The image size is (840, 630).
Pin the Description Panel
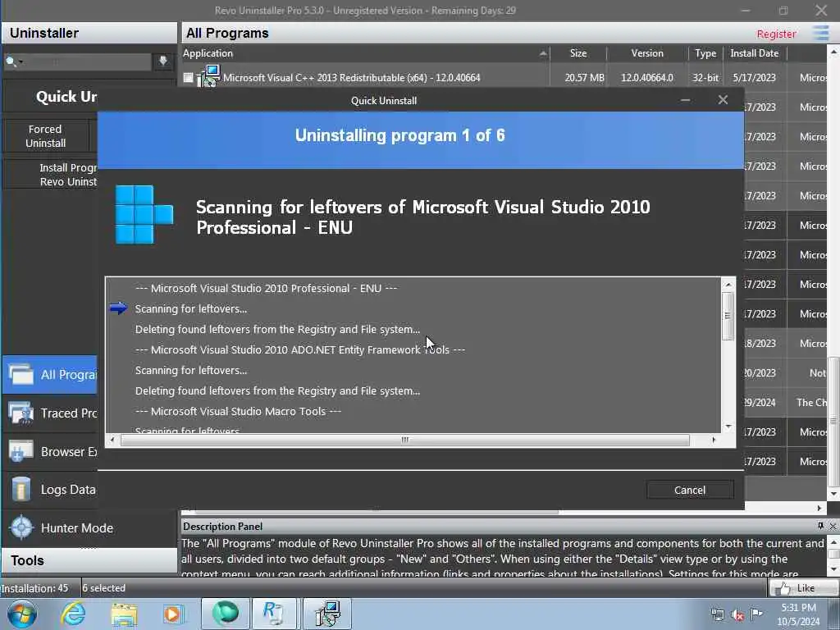click(x=820, y=526)
